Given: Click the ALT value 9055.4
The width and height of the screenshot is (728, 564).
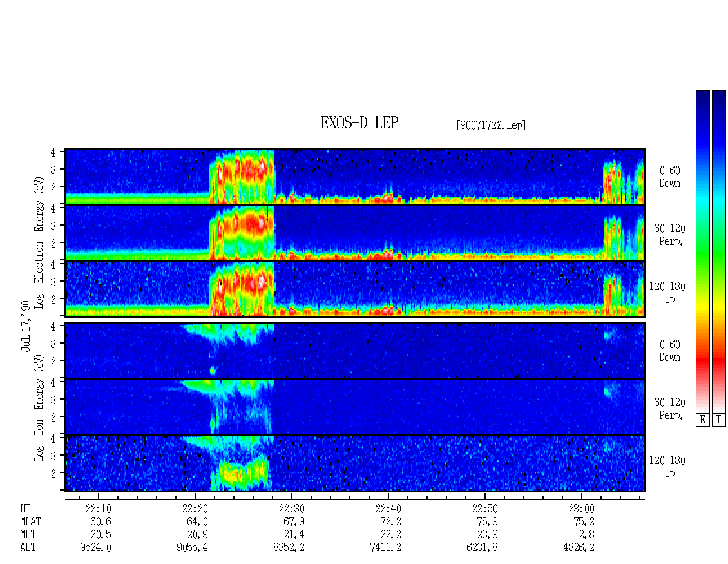Looking at the screenshot, I should (192, 548).
